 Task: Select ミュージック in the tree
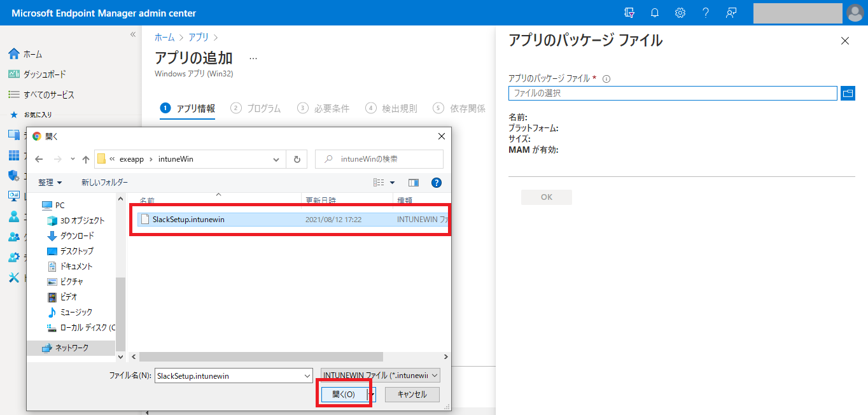[x=76, y=312]
